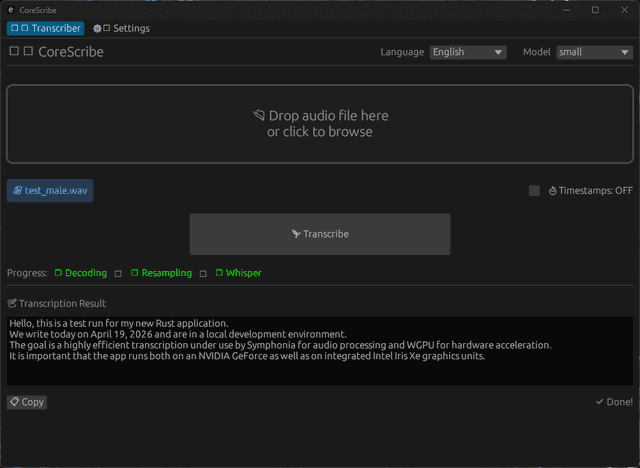This screenshot has width=640, height=468.
Task: Copy the transcription with the Copy button
Action: coord(27,402)
